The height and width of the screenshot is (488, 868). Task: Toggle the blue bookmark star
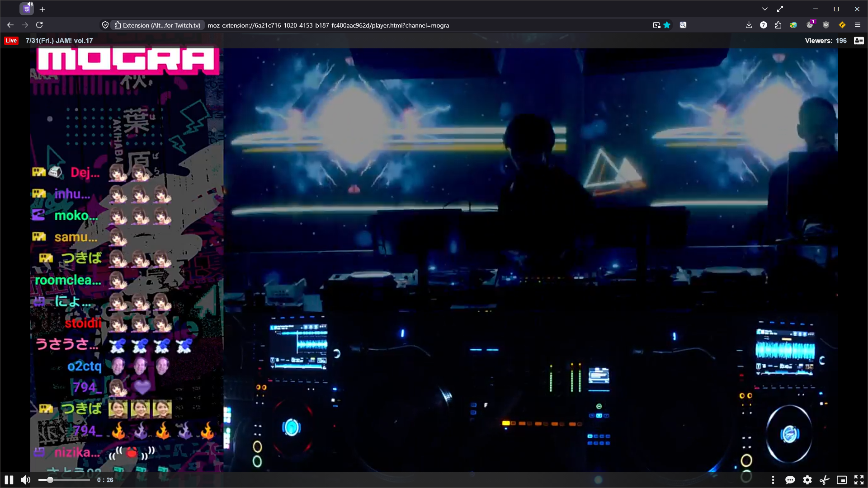pos(667,25)
